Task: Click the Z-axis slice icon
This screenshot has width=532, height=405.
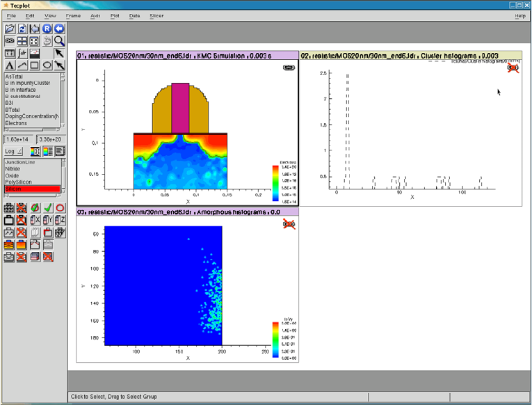Action: pos(60,220)
